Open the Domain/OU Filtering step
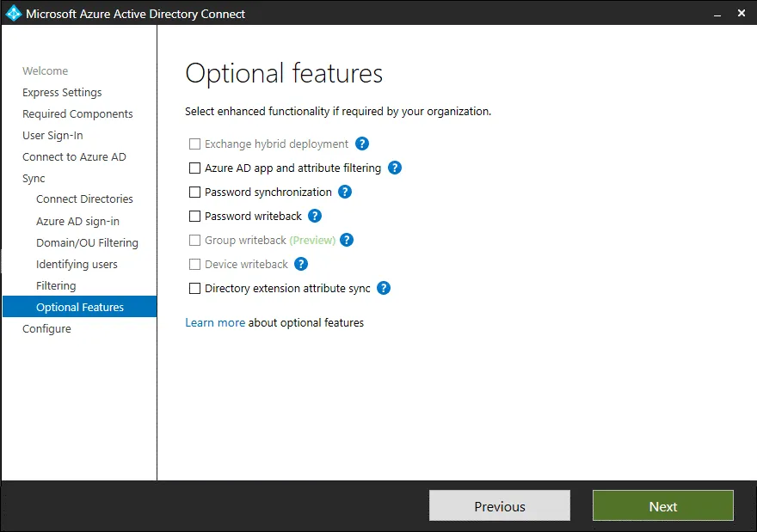757x532 pixels. point(87,243)
